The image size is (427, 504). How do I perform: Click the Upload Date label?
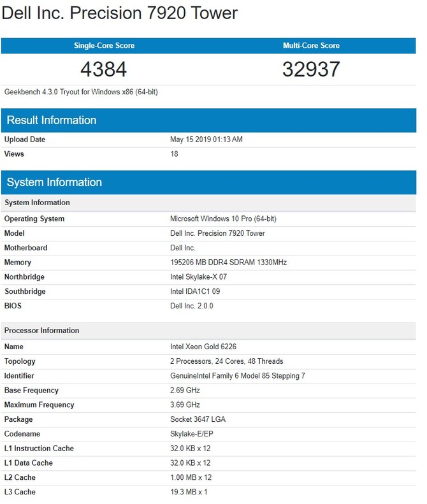click(25, 140)
